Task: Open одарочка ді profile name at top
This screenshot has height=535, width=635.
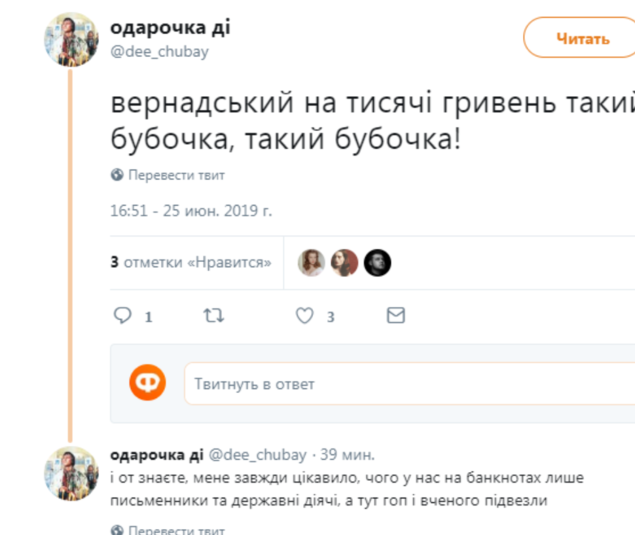Action: point(169,28)
